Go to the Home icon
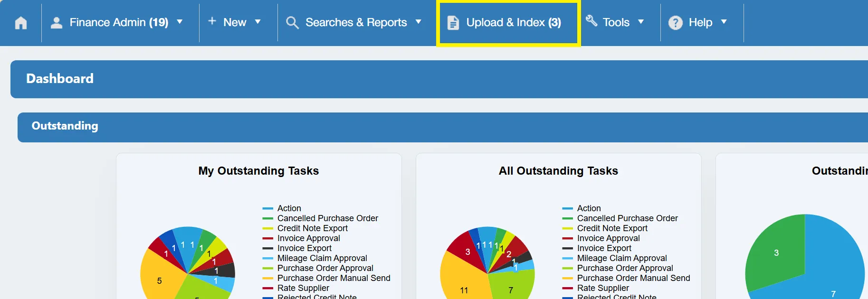868x299 pixels. (21, 23)
